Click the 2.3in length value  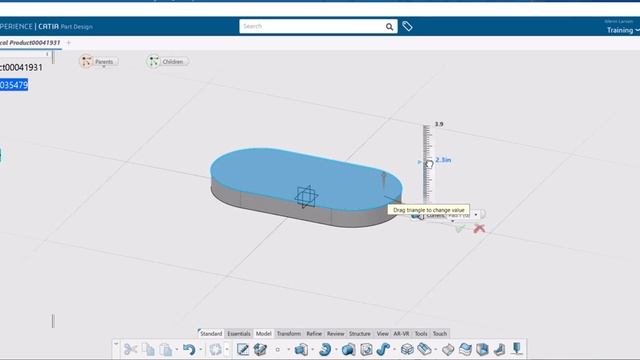[443, 160]
